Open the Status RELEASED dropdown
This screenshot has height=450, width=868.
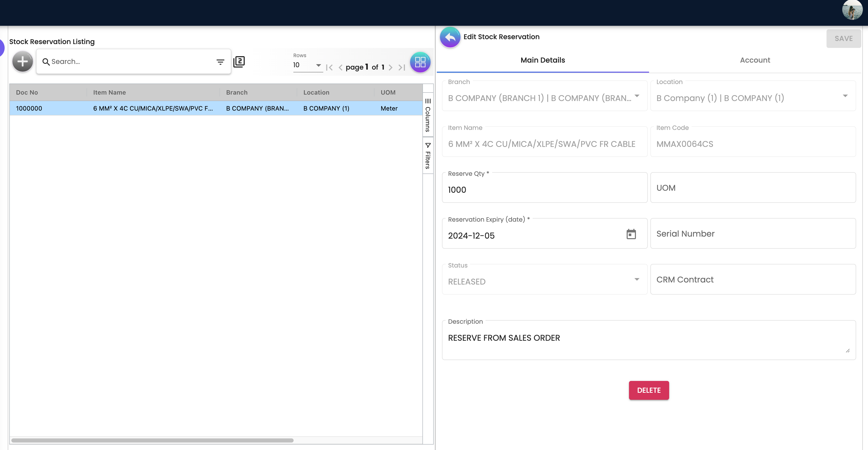pos(544,279)
